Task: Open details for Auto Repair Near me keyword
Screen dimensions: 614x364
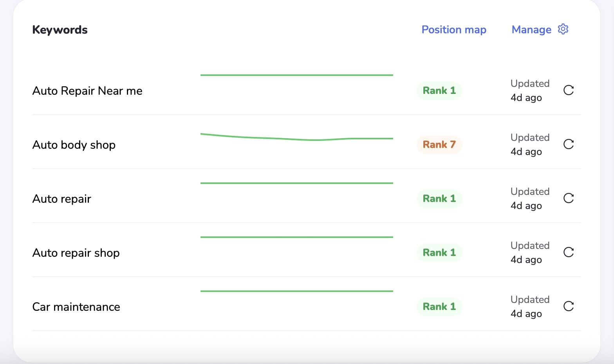Action: point(87,90)
